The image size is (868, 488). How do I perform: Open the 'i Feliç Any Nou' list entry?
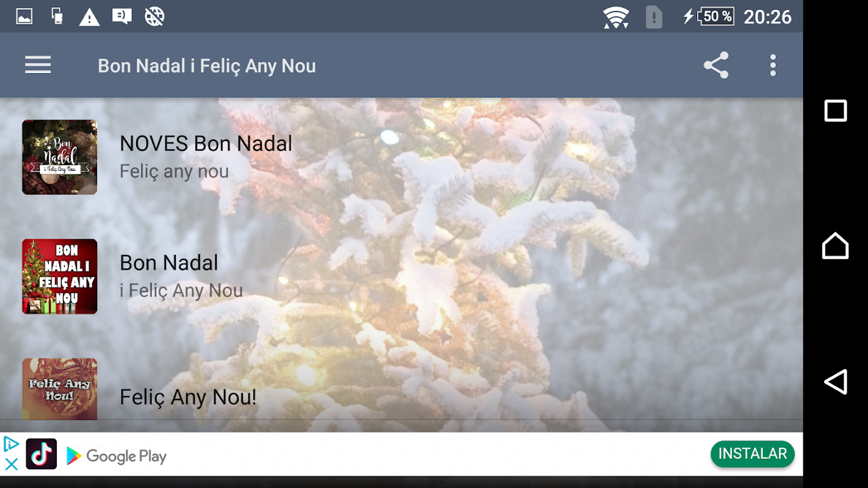pos(402,276)
